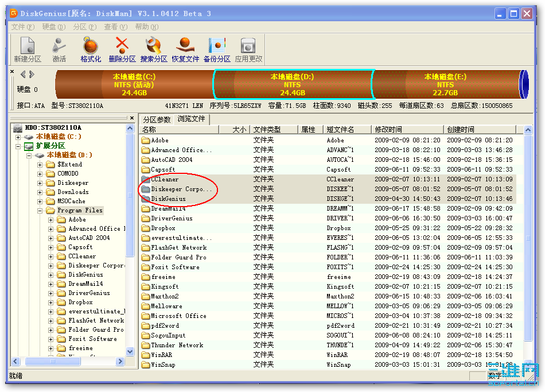
Task: Click the 删除分区 (delete partition) icon
Action: 122,45
